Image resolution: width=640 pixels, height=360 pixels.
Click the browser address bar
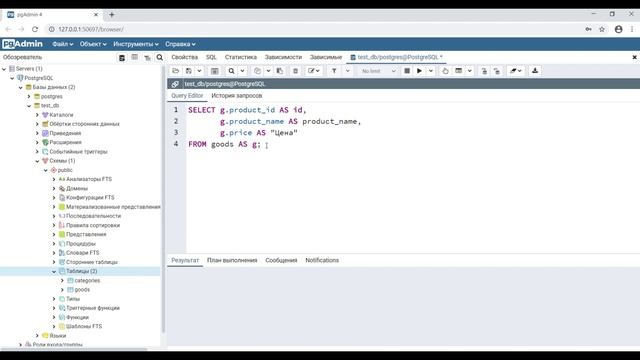point(314,29)
